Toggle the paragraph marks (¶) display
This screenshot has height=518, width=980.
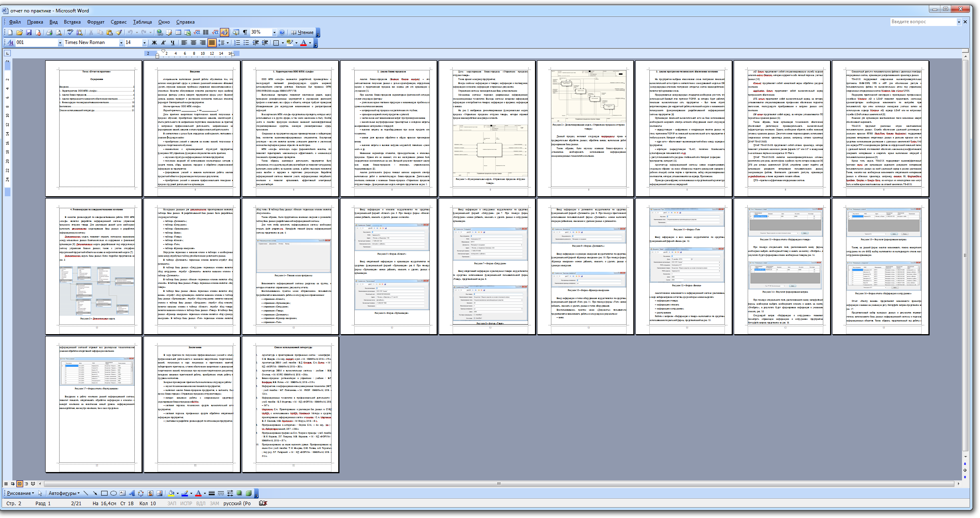(x=245, y=32)
